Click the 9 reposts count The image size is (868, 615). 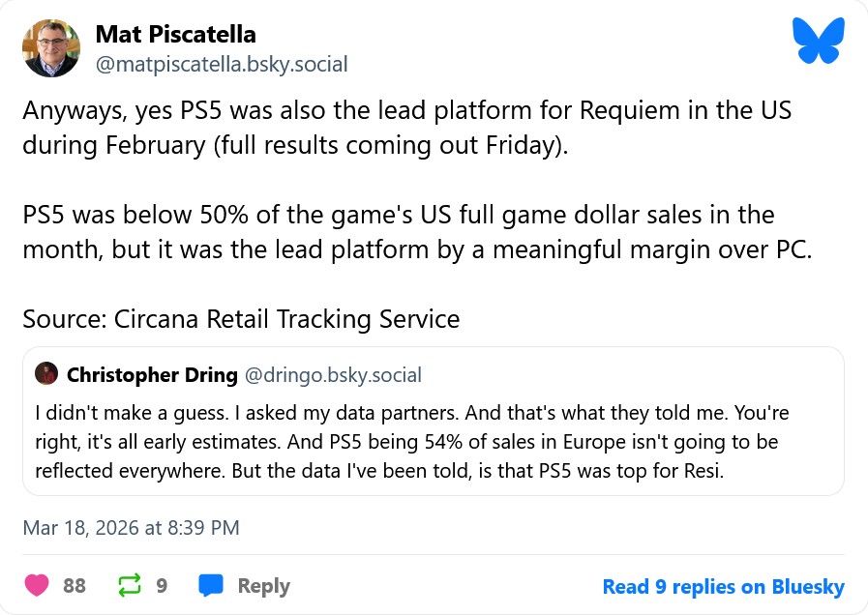(x=162, y=586)
